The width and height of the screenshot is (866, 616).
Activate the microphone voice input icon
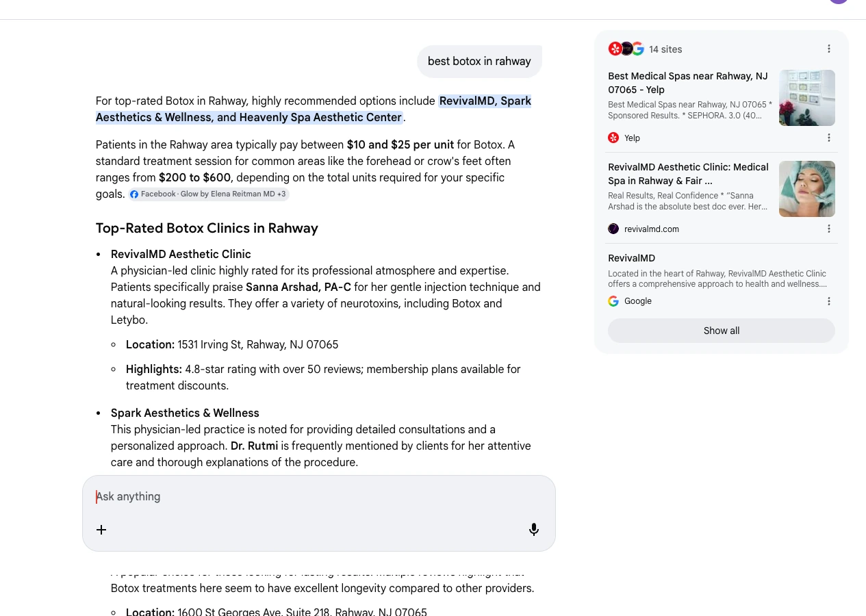point(534,530)
